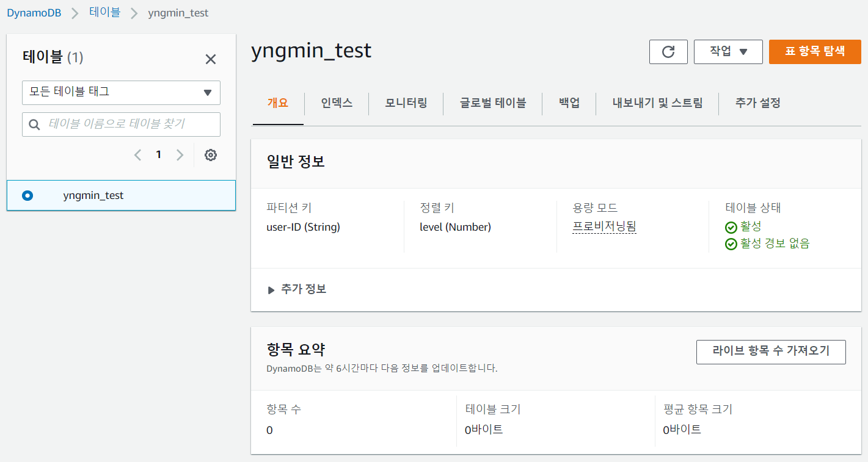The height and width of the screenshot is (462, 868).
Task: Click page number 1 in pagination
Action: (x=159, y=155)
